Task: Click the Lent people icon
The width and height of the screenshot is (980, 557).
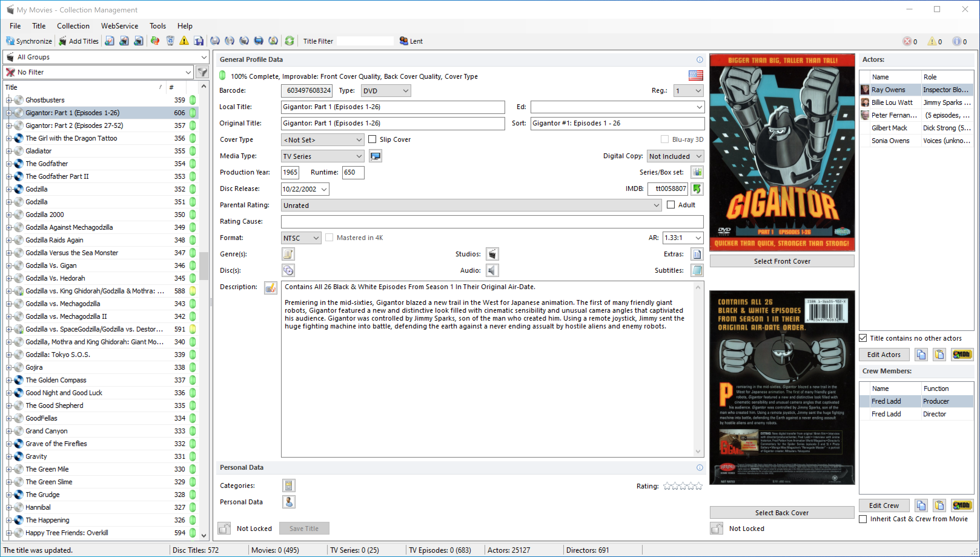Action: (x=404, y=41)
